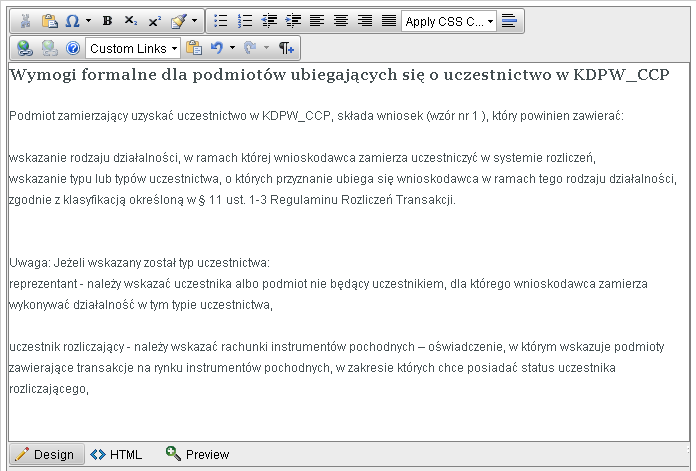Align text left
696x471 pixels.
tap(317, 21)
